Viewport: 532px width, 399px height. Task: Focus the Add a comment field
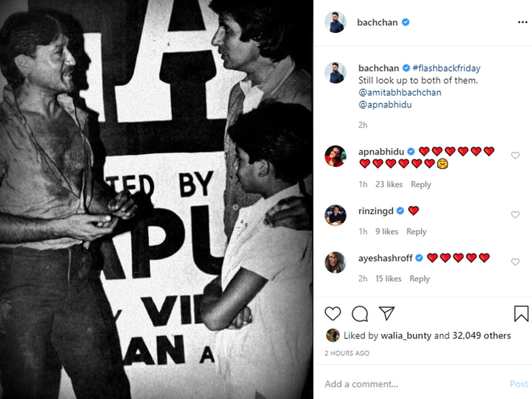(415, 384)
